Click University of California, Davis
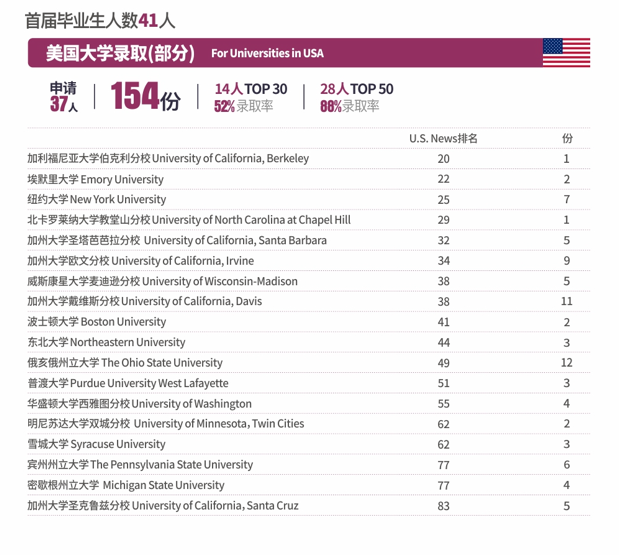The image size is (619, 555). (x=191, y=302)
